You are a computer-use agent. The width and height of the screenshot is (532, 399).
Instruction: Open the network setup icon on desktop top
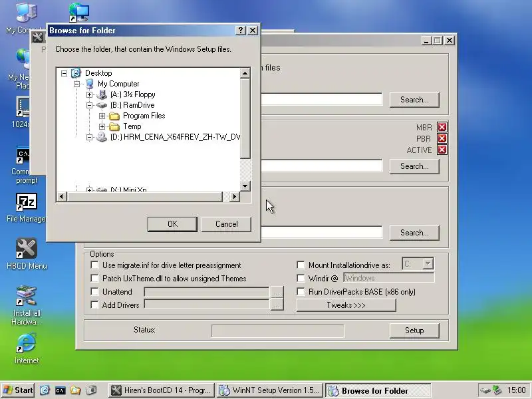click(x=78, y=12)
